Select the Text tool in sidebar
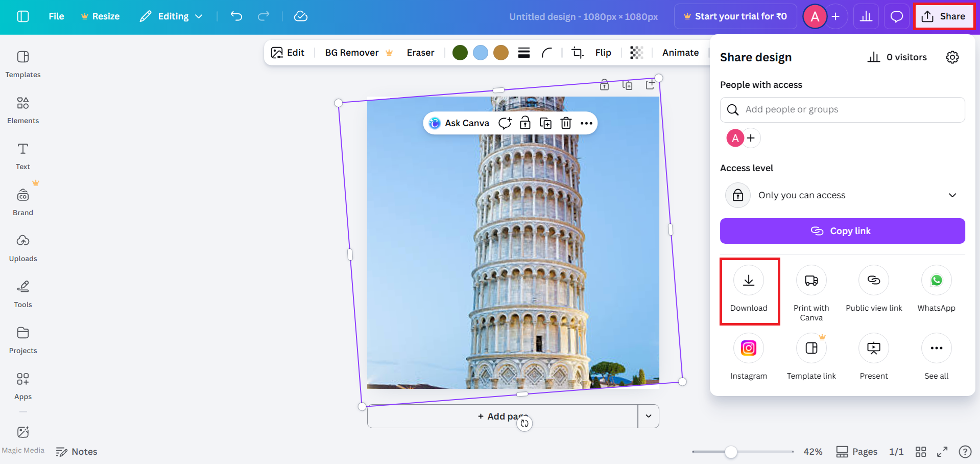 (x=22, y=156)
